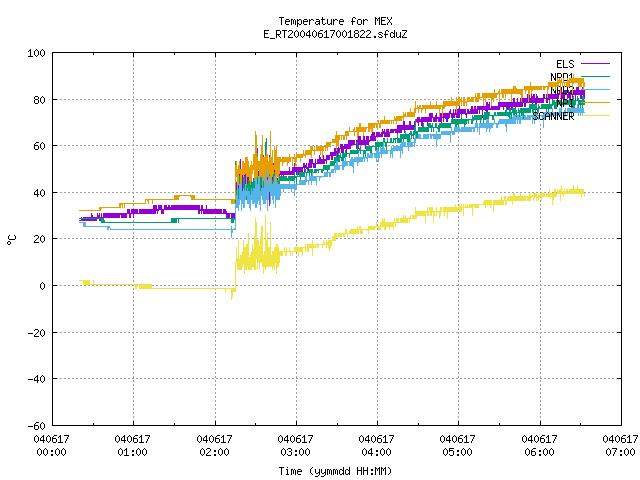Click the °C y-axis unit label
Image resolution: width=640 pixels, height=480 pixels.
click(x=12, y=240)
